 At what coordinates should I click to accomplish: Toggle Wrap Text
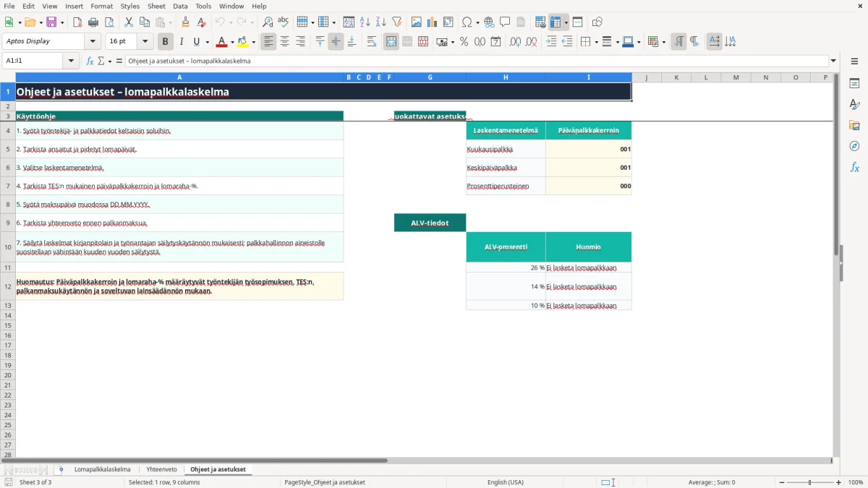372,42
